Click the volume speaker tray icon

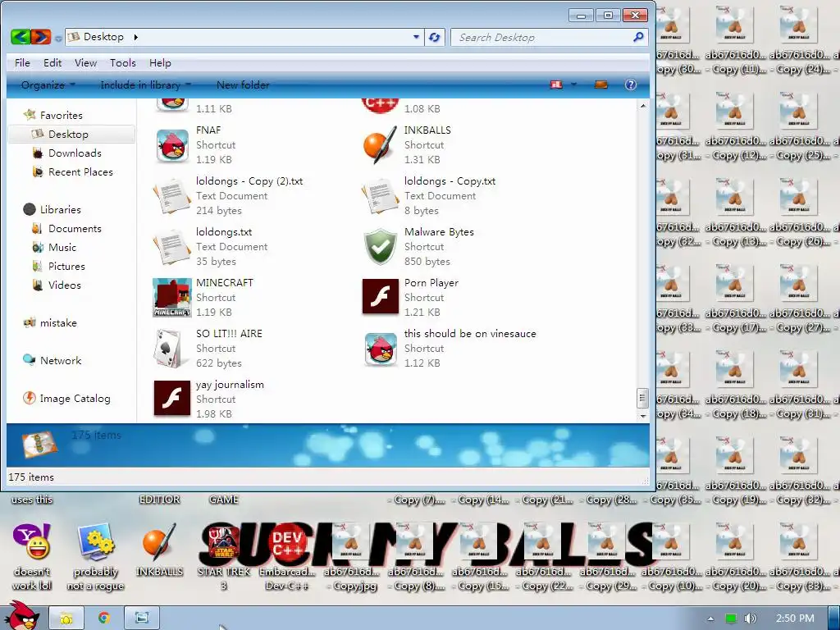pos(750,619)
